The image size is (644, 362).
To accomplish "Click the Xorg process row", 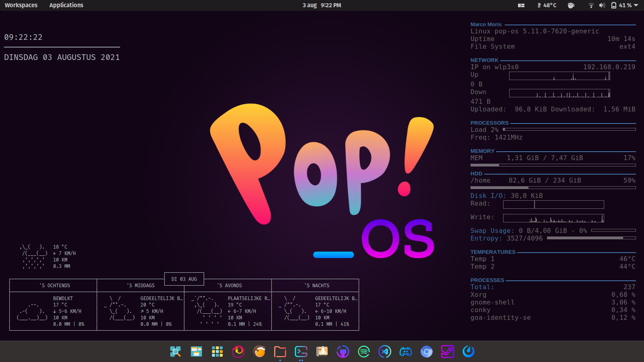I will pyautogui.click(x=553, y=294).
